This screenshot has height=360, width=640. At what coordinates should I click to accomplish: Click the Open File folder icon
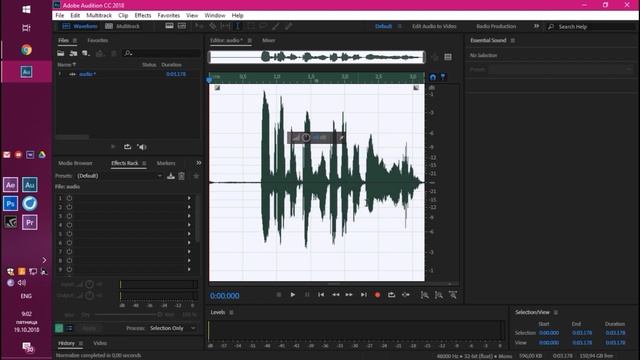pos(61,53)
